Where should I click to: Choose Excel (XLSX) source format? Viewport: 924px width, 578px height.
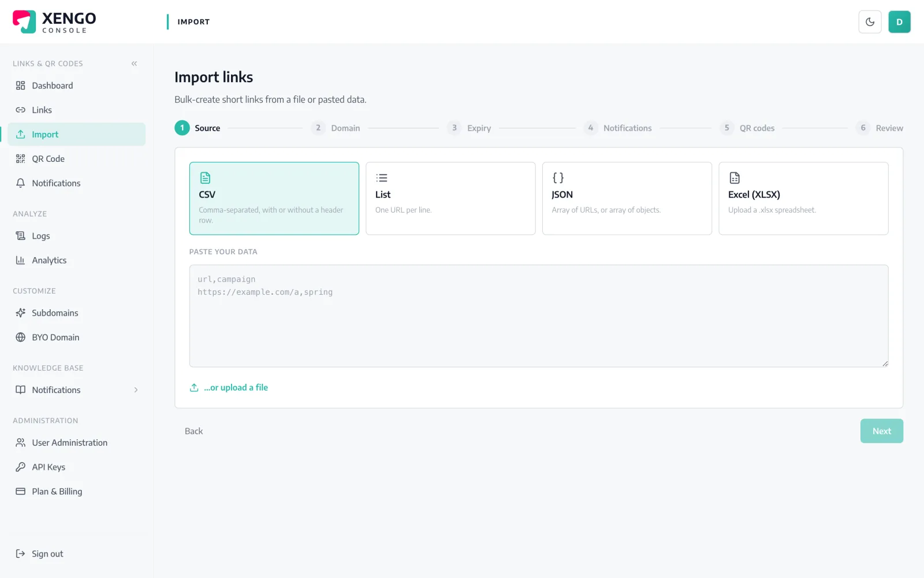click(803, 198)
